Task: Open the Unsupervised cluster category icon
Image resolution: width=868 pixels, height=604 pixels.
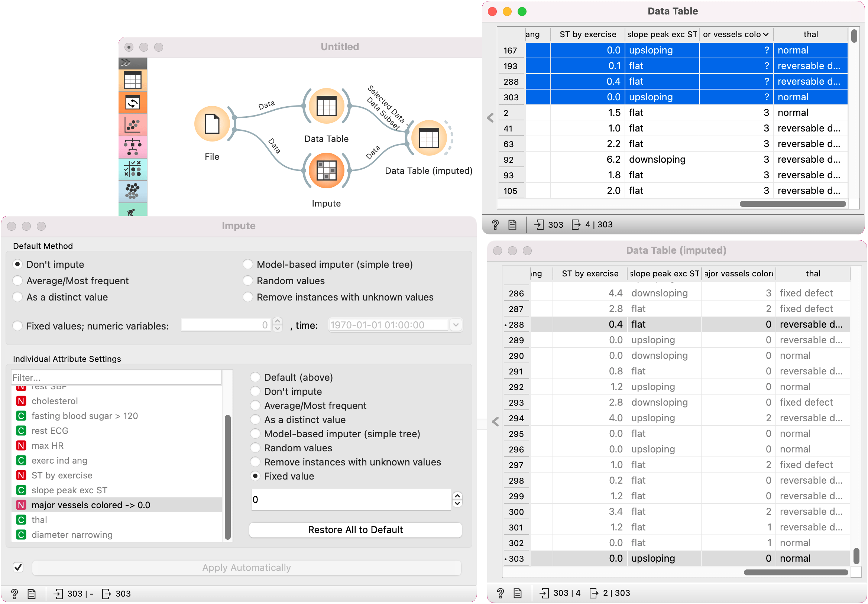Action: click(133, 191)
